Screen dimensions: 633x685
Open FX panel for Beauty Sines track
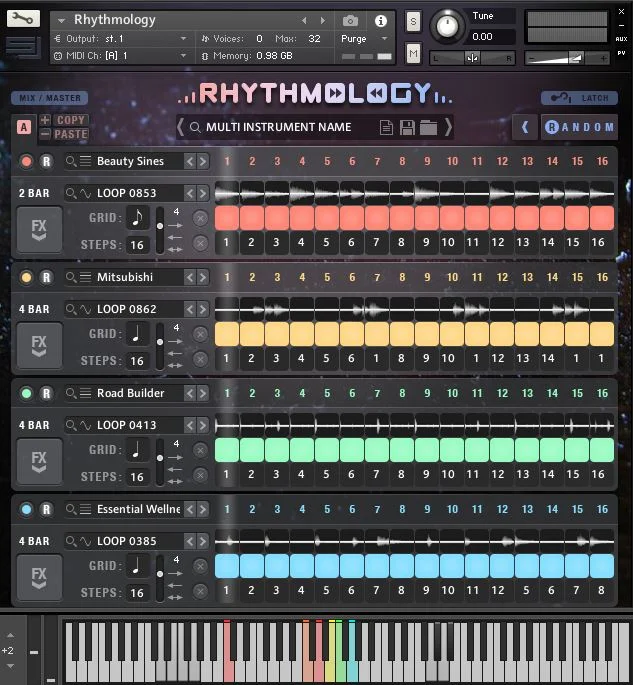tap(39, 230)
